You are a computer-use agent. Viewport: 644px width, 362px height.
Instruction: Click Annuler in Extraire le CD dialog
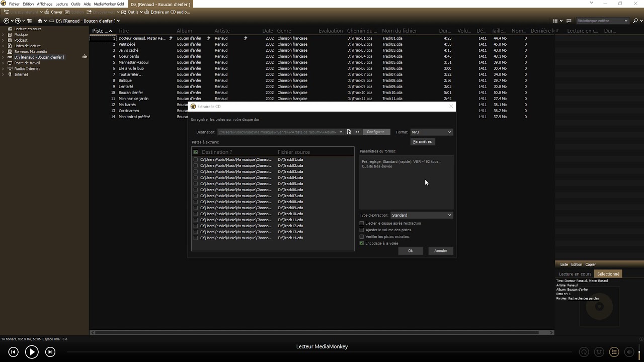pyautogui.click(x=441, y=250)
